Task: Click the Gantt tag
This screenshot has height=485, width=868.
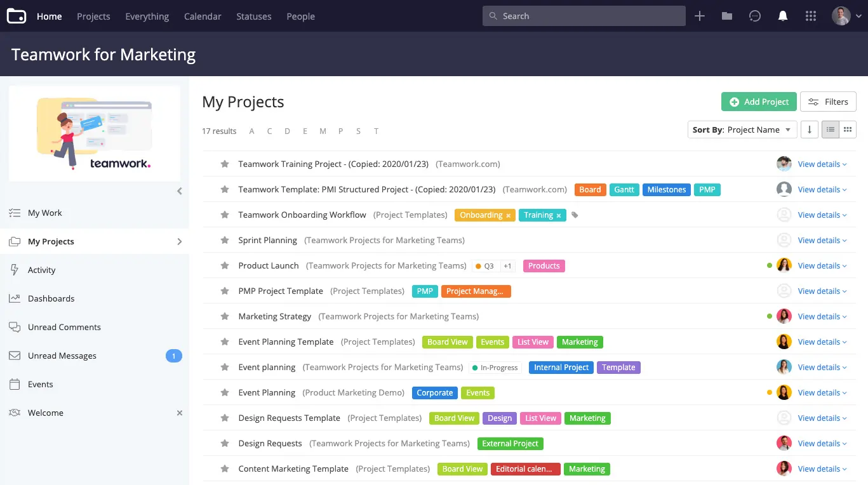Action: tap(624, 189)
